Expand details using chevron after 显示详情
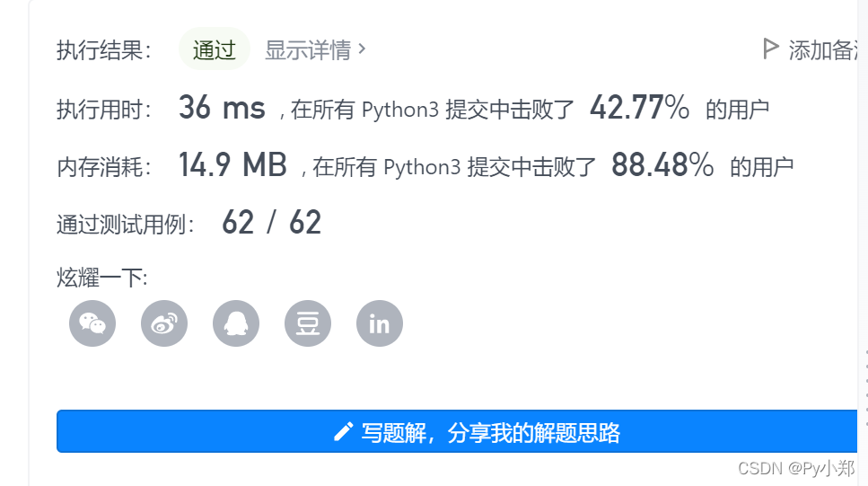The image size is (868, 486). pyautogui.click(x=362, y=49)
